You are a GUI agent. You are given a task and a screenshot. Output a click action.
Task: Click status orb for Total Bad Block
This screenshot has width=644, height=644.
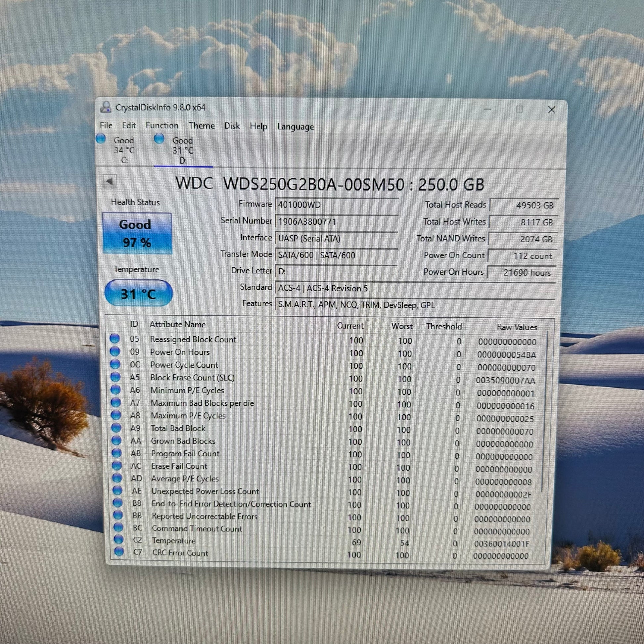(116, 428)
